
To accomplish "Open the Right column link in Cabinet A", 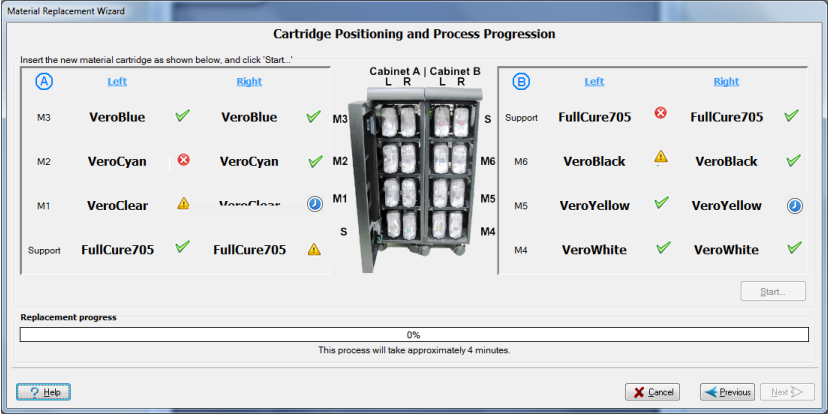I will pyautogui.click(x=249, y=82).
